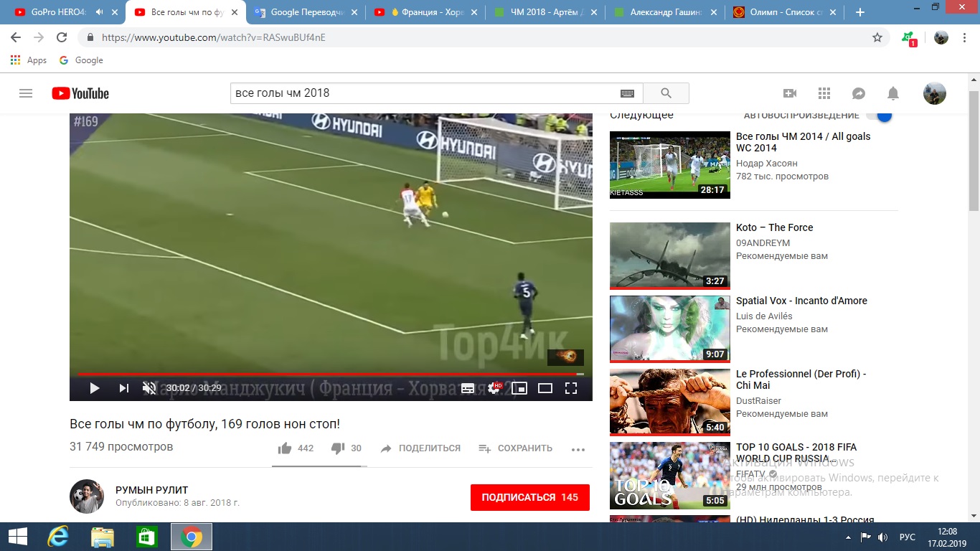Image resolution: width=980 pixels, height=551 pixels.
Task: Open Chrome three-dot menu
Action: click(x=966, y=37)
